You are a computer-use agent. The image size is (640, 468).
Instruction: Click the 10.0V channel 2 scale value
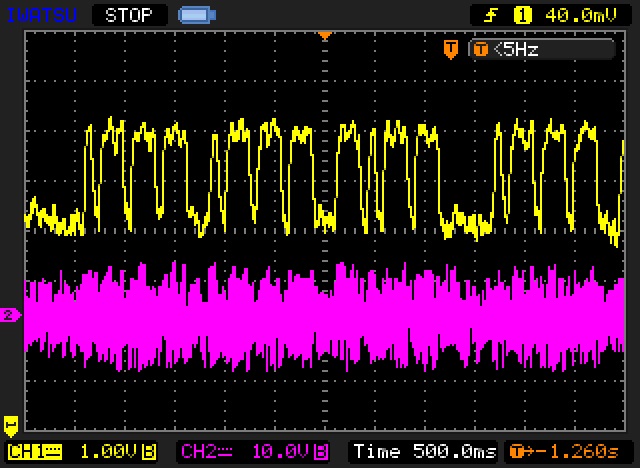[282, 452]
